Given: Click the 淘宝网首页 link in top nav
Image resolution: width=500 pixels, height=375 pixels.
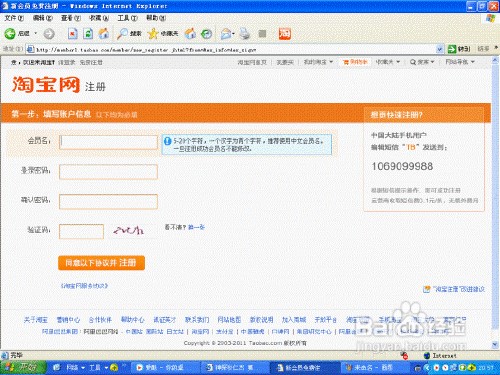Looking at the screenshot, I should [x=252, y=62].
